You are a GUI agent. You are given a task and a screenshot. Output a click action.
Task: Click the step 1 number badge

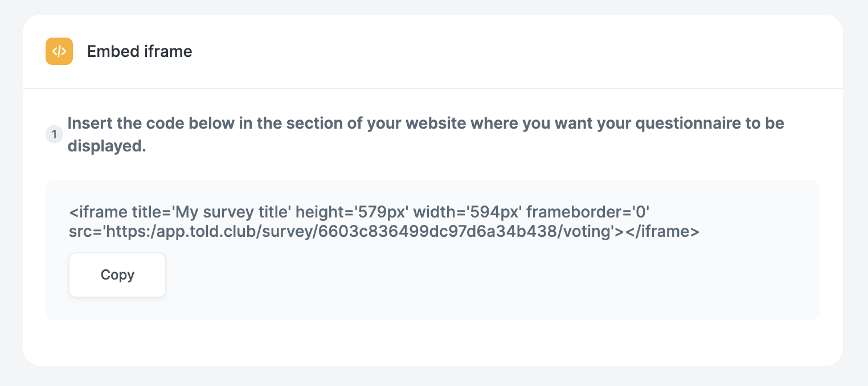(x=54, y=135)
